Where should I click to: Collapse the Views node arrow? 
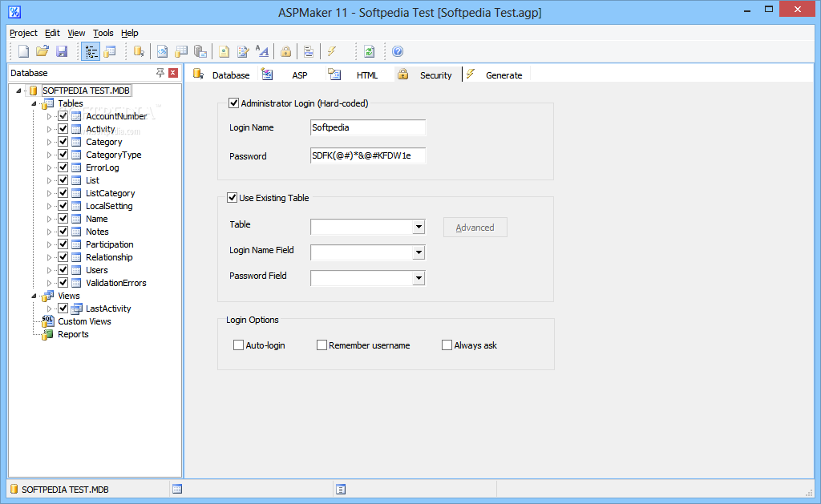tap(34, 296)
